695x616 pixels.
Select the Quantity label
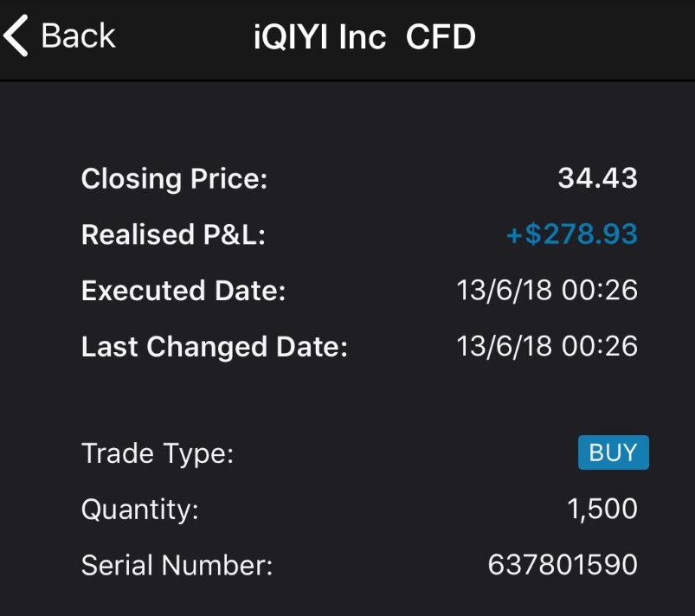coord(139,510)
